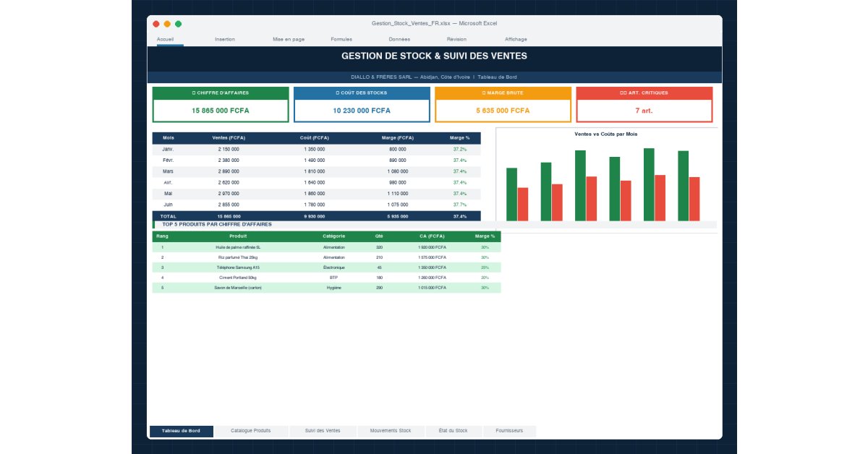Select the 1 920 000 FCFA revenue cell
This screenshot has width=868, height=454.
coord(432,247)
